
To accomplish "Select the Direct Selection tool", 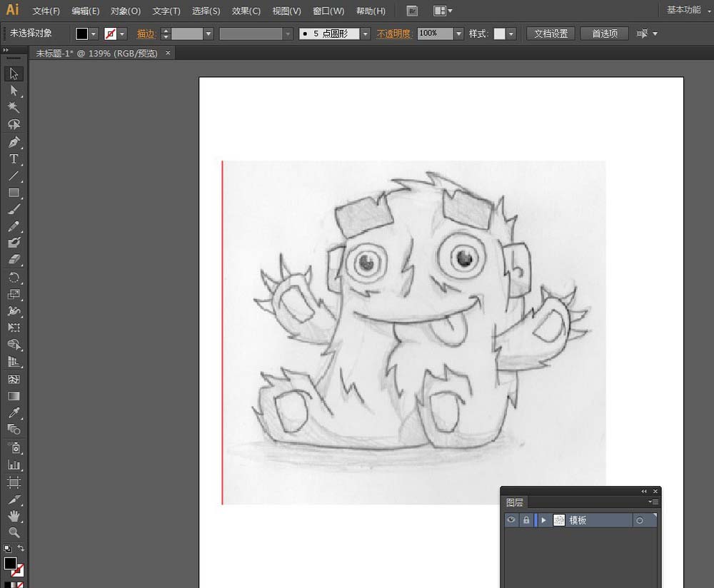I will 14,91.
